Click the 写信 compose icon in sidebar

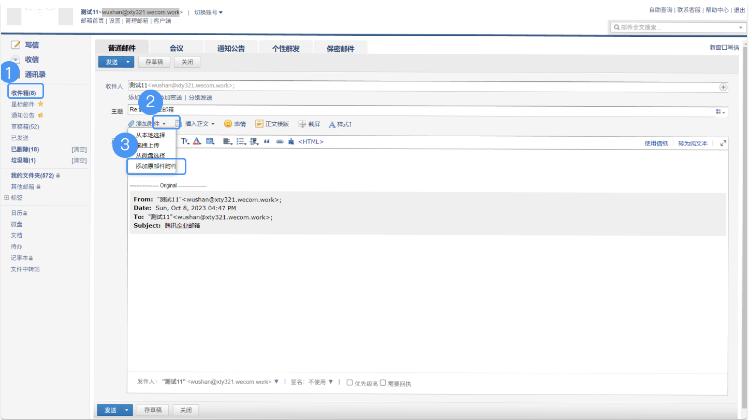(16, 46)
